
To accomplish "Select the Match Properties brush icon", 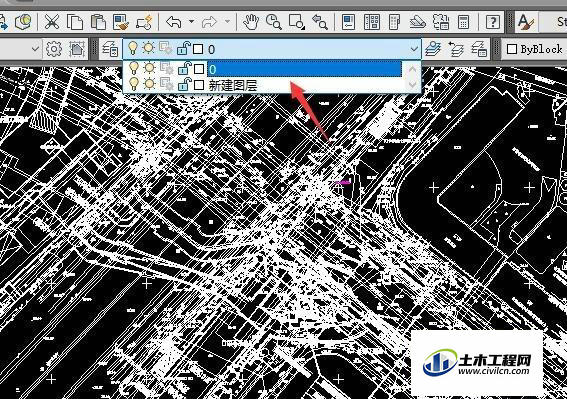I will (121, 22).
